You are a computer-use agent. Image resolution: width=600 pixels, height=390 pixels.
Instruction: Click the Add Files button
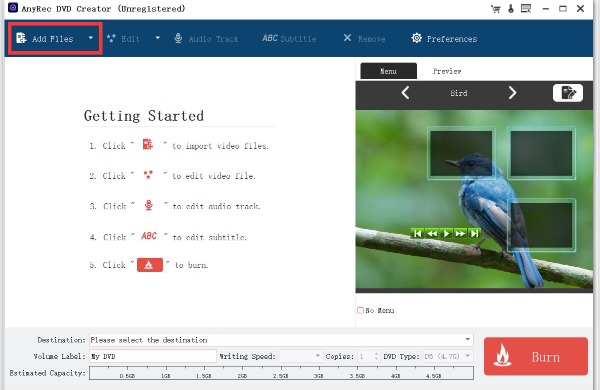point(45,38)
